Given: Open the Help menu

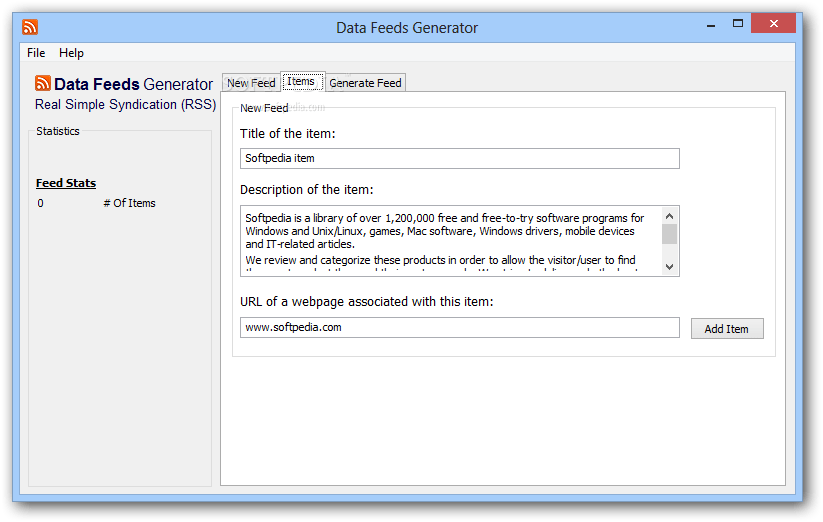Looking at the screenshot, I should pos(71,53).
